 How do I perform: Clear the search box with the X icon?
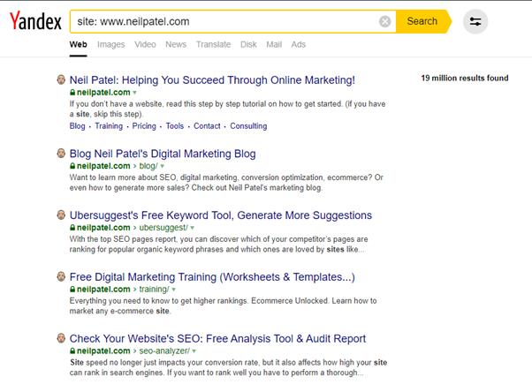point(384,22)
